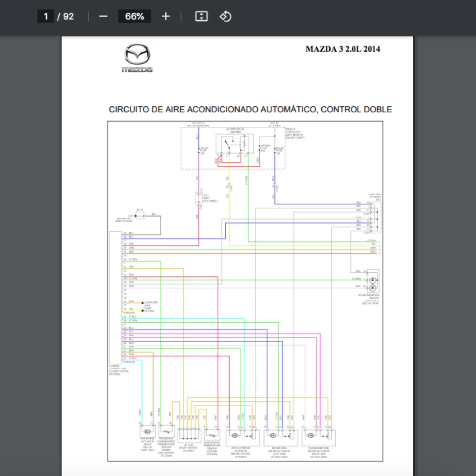Screen dimensions: 476x476
Task: Click the 'MAZDA 3 2.0L 2014' heading
Action: [x=343, y=49]
